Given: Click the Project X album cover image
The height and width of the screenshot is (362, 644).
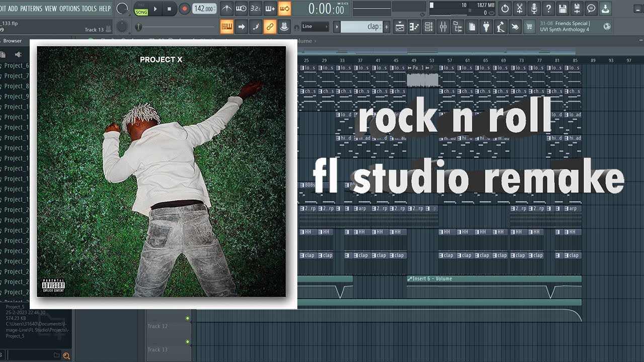Looking at the screenshot, I should point(162,171).
